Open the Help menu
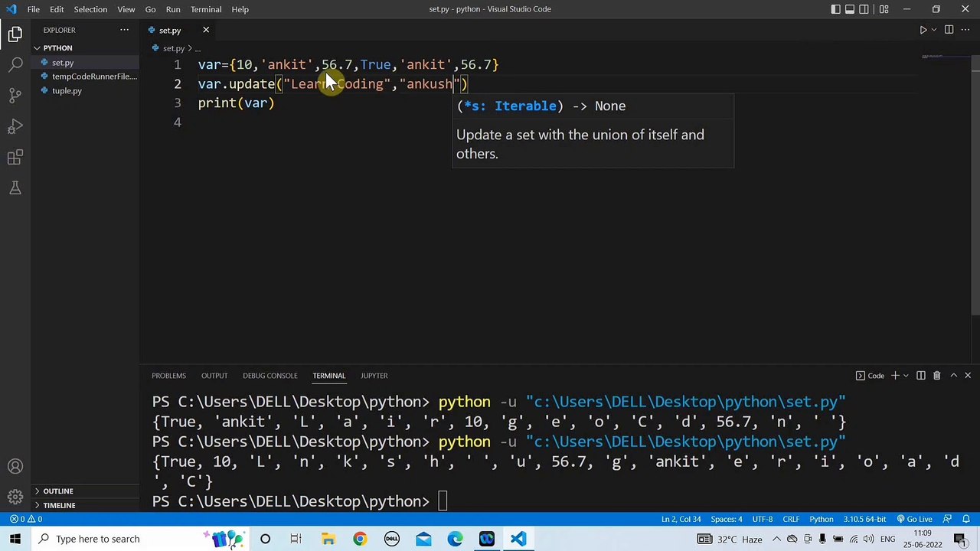 240,9
